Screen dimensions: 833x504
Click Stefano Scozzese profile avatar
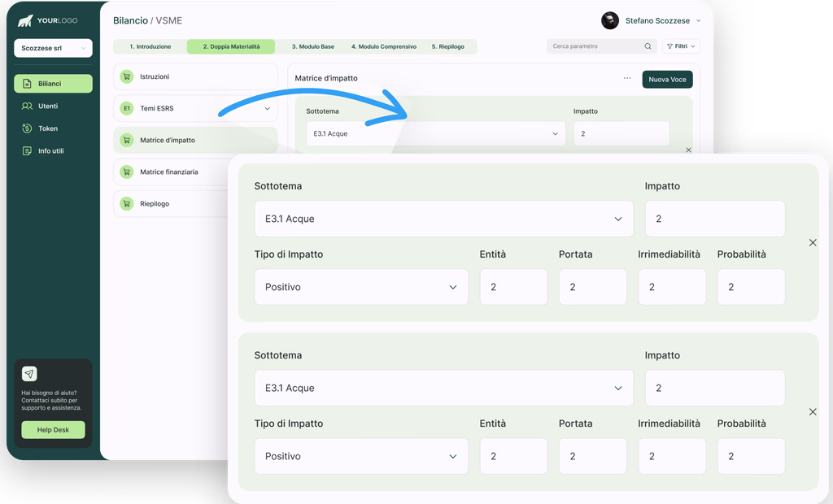pos(609,20)
